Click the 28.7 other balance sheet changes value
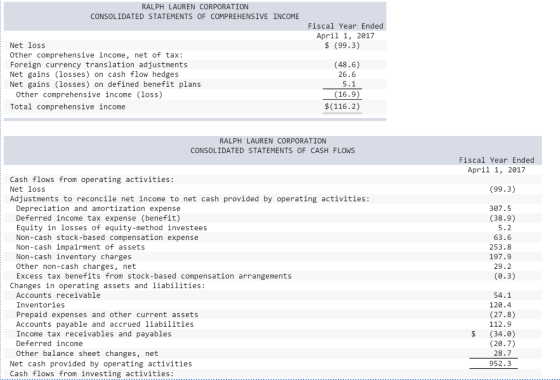560x380 pixels. point(502,354)
